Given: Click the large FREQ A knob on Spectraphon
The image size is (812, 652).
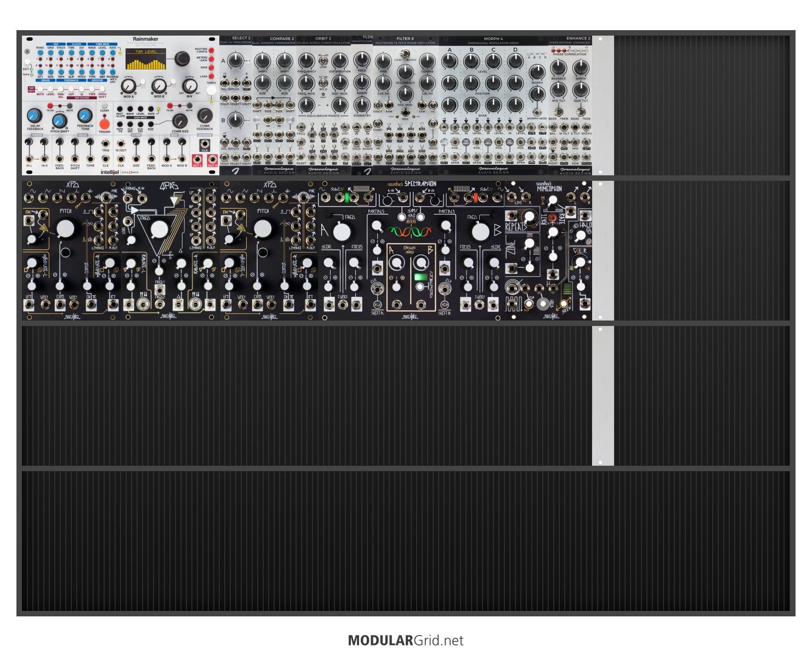Looking at the screenshot, I should (x=342, y=232).
